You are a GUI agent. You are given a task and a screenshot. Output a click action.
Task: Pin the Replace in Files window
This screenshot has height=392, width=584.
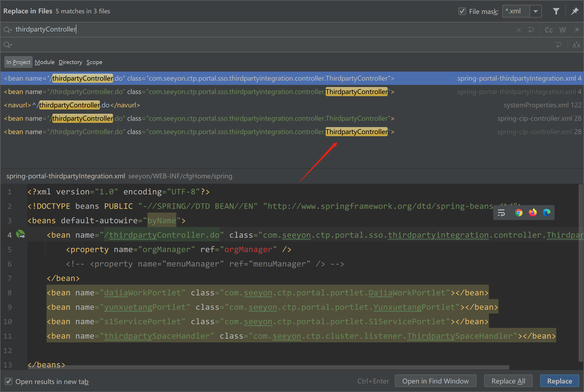(574, 11)
